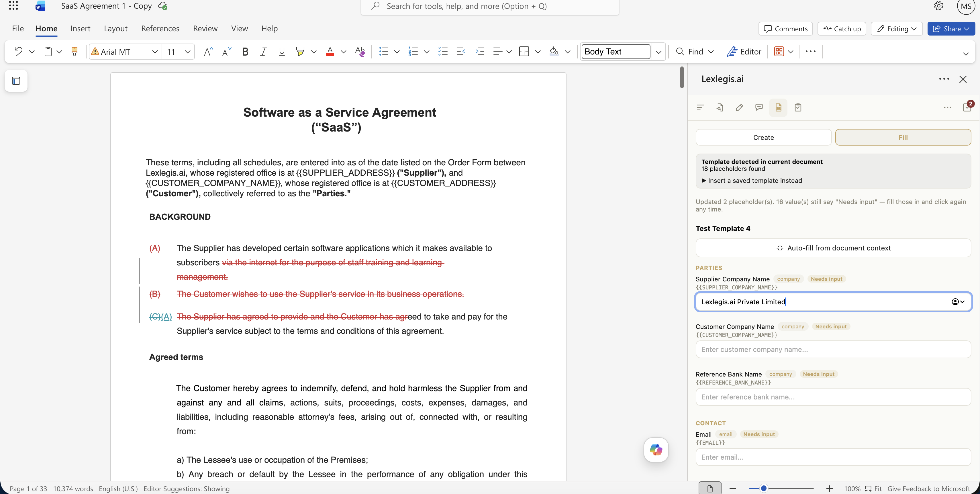
Task: Apply red font color
Action: tap(330, 51)
